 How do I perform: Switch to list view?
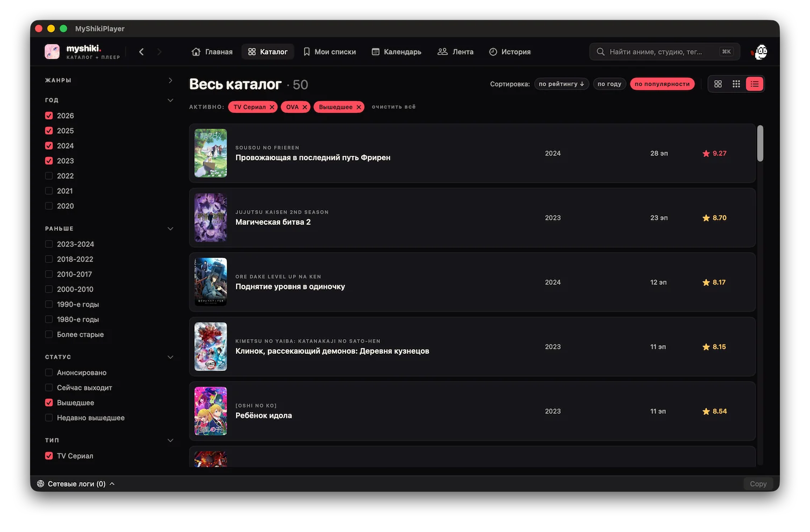click(x=755, y=84)
